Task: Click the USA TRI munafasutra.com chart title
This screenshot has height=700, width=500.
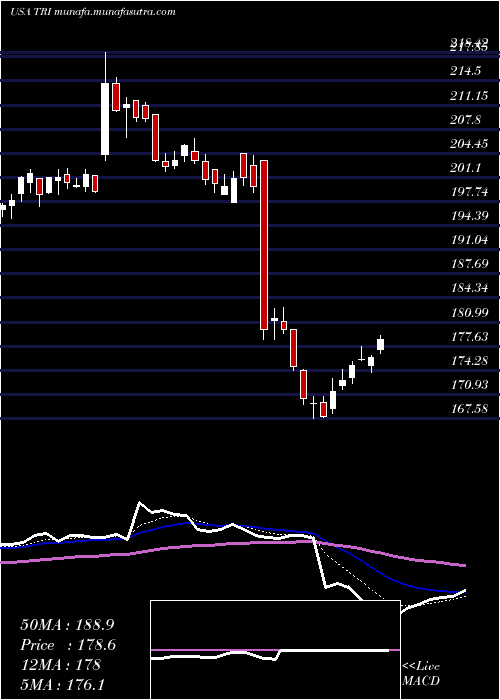Action: click(92, 12)
